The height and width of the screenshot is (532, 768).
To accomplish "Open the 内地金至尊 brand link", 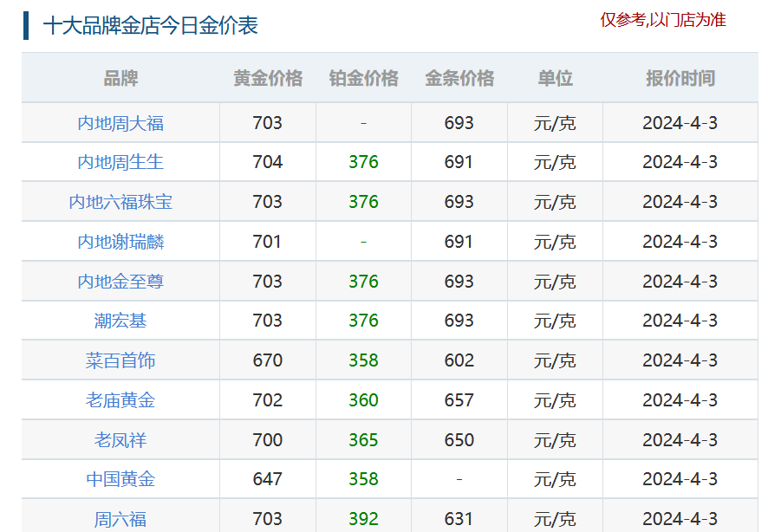I will tap(120, 282).
